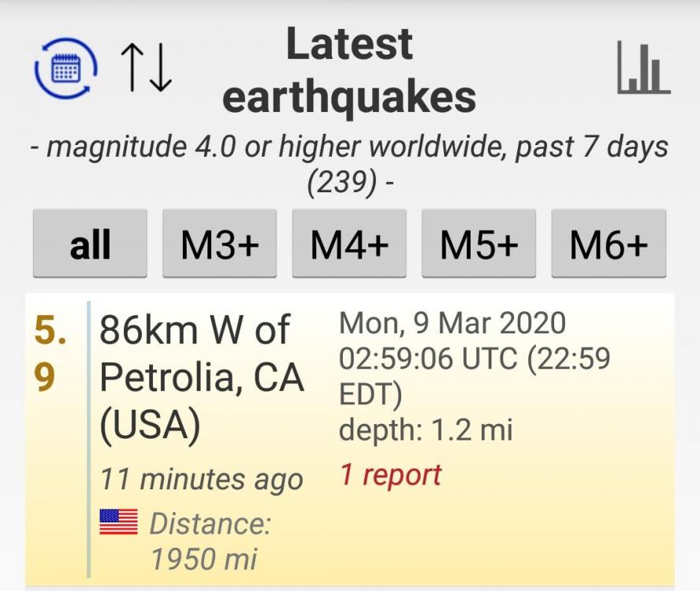
Task: Toggle the M3+ magnitude filter
Action: coord(219,243)
